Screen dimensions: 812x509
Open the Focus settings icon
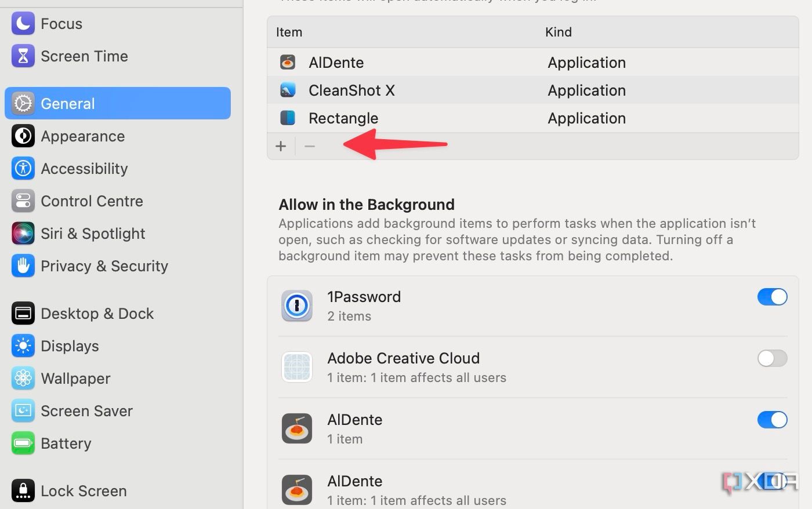pyautogui.click(x=23, y=24)
